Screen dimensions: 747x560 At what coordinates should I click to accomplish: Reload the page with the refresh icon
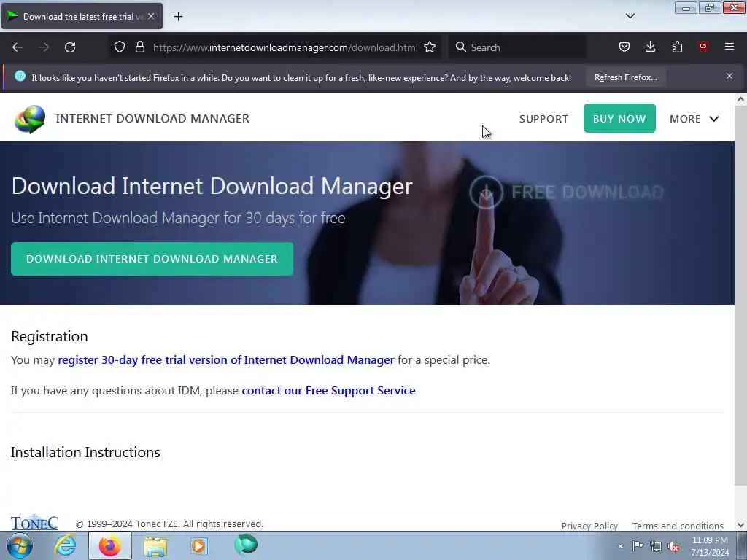pos(70,47)
